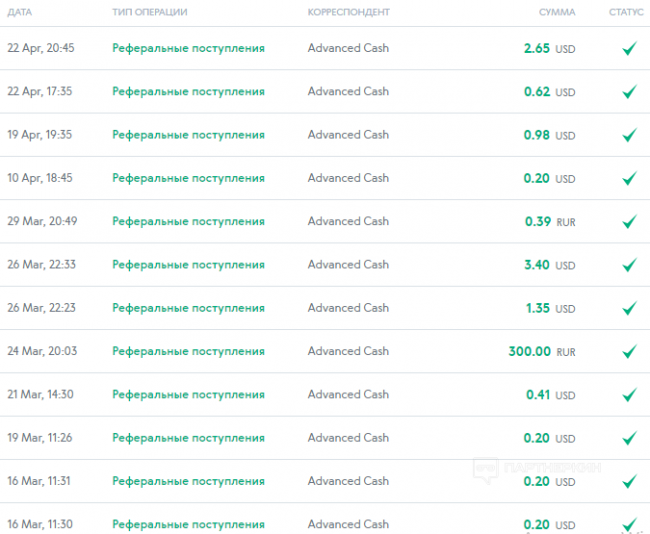Click the КОРРЕСПОНДЕНТ column header
This screenshot has width=650, height=534.
[x=348, y=12]
